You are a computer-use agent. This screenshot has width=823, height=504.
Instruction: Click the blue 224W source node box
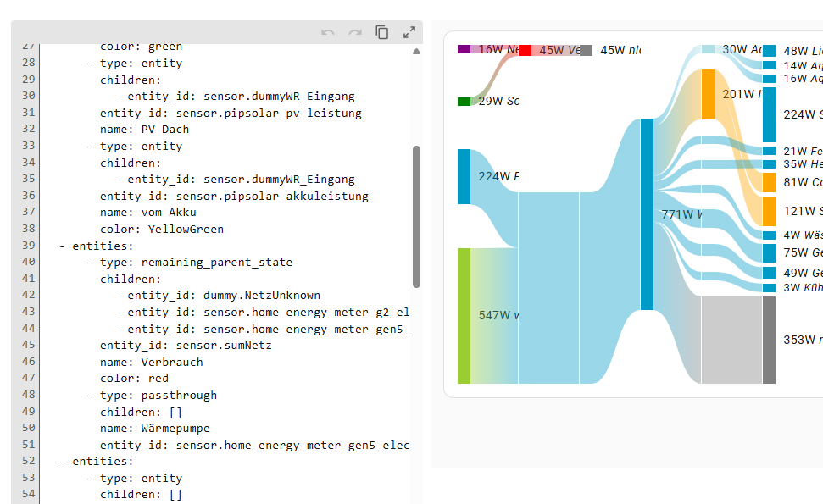click(x=464, y=177)
